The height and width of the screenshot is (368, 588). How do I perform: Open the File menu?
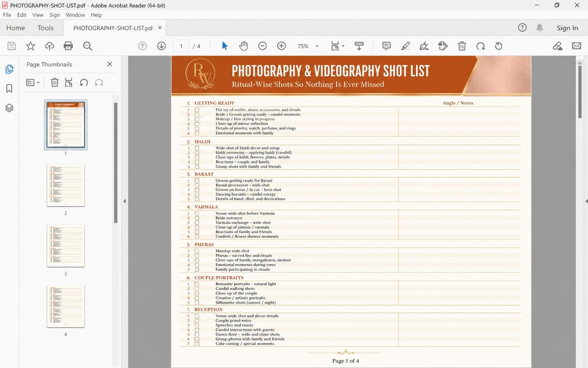pos(7,15)
